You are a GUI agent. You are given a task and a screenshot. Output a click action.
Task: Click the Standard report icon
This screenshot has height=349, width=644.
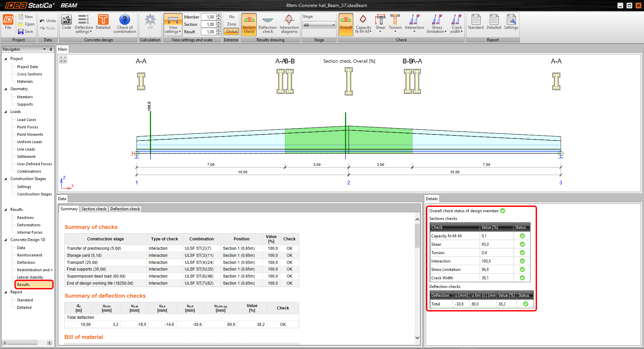pos(475,22)
